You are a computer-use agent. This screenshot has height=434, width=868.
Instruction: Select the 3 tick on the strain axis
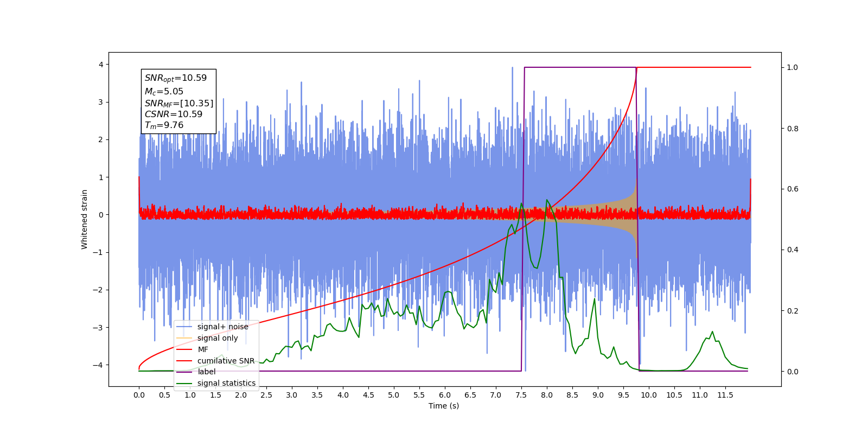(100, 102)
